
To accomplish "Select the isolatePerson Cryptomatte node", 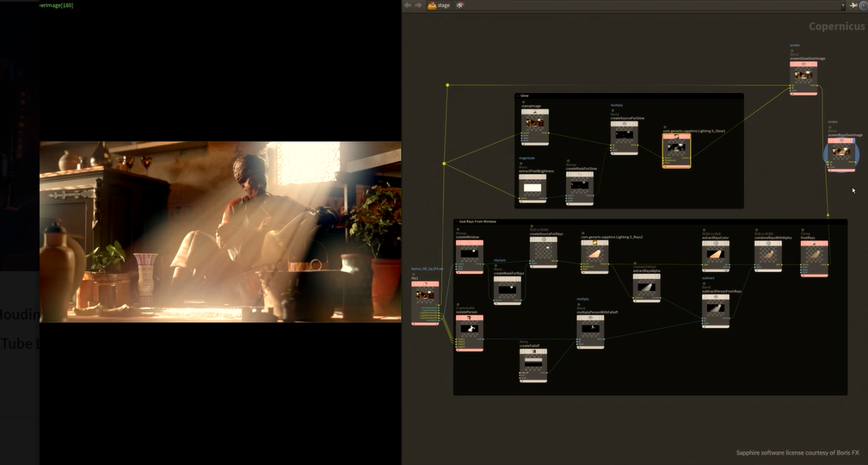I will pyautogui.click(x=470, y=333).
